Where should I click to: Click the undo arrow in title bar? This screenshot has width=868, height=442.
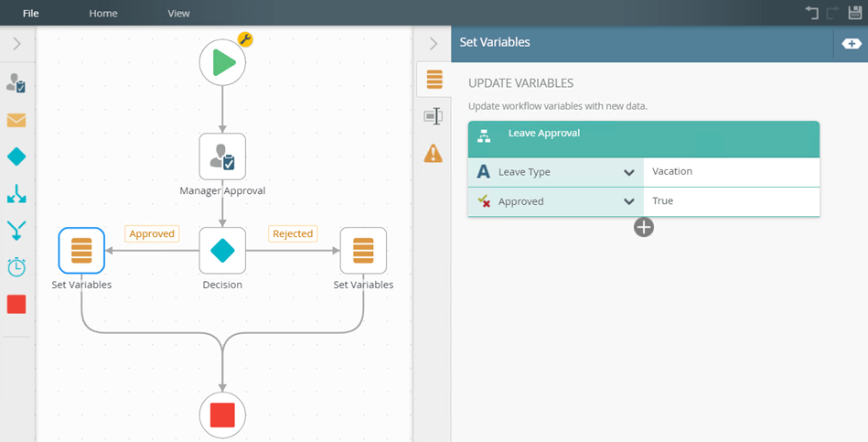[811, 13]
